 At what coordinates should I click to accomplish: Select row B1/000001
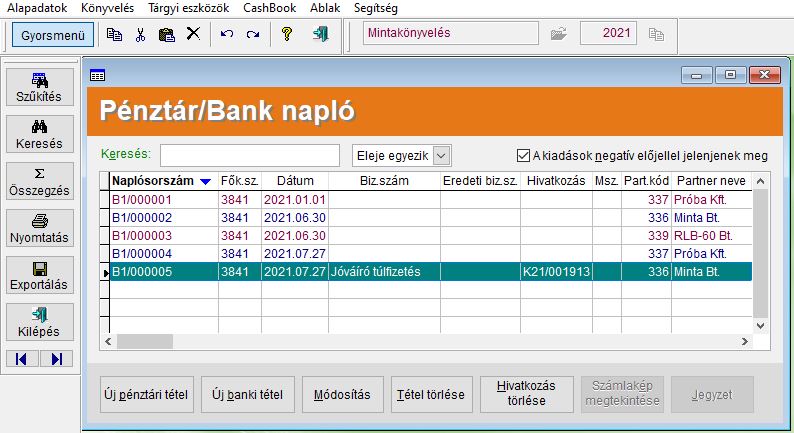pos(430,200)
